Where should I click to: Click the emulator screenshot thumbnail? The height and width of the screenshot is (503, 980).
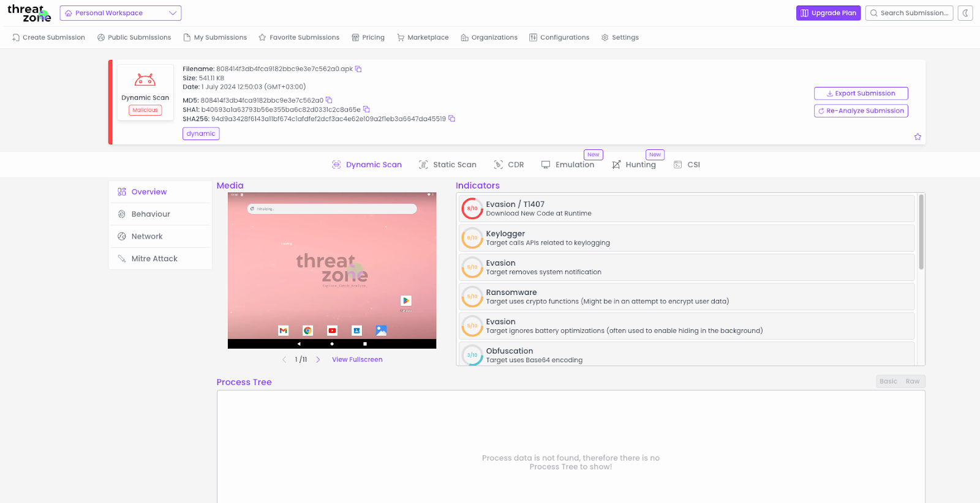332,270
